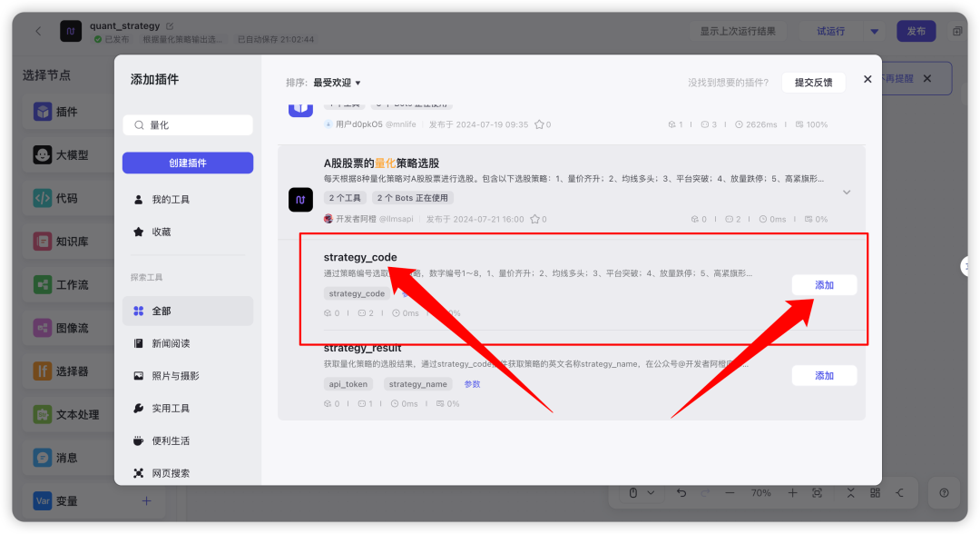This screenshot has width=980, height=534.
Task: Collapse the A股股票的量化策略选股 tool list
Action: 847,192
